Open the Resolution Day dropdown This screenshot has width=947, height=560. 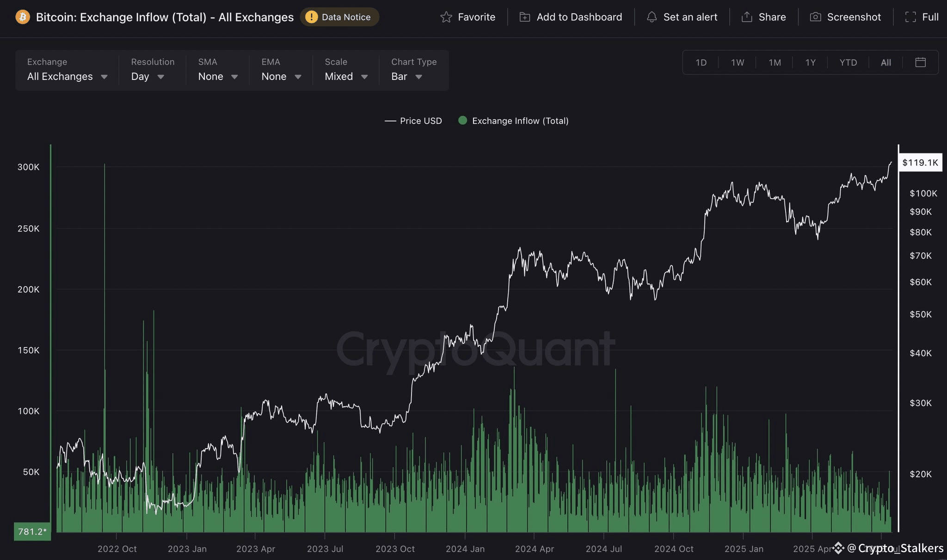tap(152, 70)
